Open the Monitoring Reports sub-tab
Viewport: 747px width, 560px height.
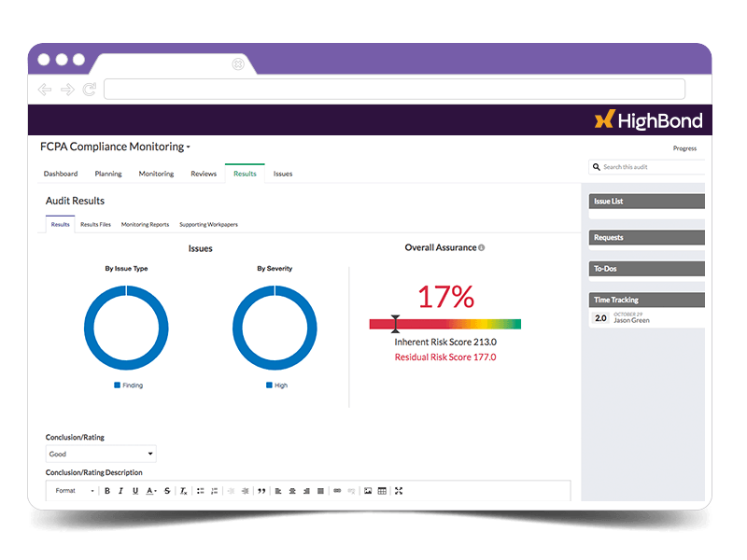[x=145, y=224]
